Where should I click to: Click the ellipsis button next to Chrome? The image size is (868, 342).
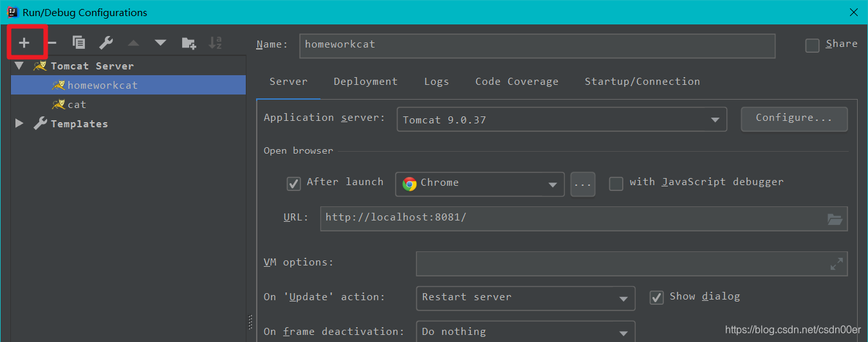coord(582,184)
